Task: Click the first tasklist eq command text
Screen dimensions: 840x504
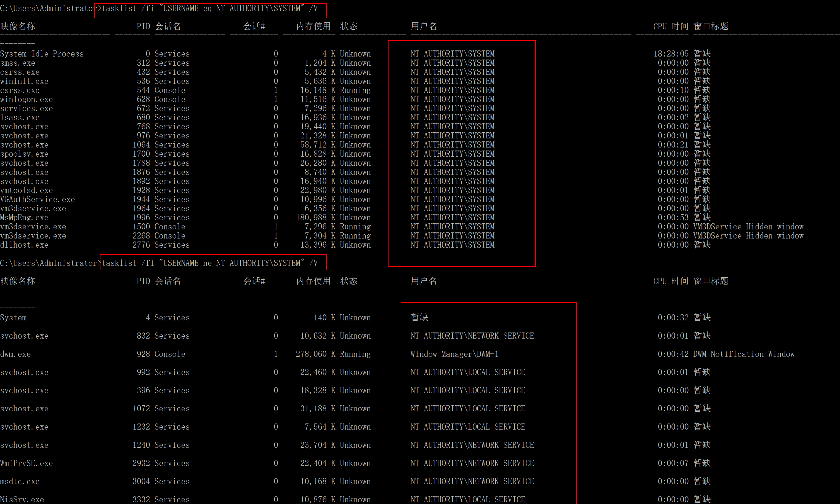Action: 209,9
